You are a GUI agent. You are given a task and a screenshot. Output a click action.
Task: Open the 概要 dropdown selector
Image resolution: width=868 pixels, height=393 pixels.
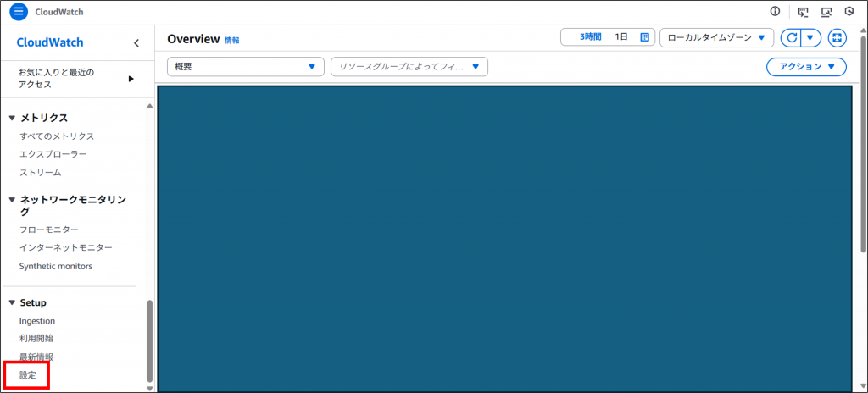tap(246, 66)
